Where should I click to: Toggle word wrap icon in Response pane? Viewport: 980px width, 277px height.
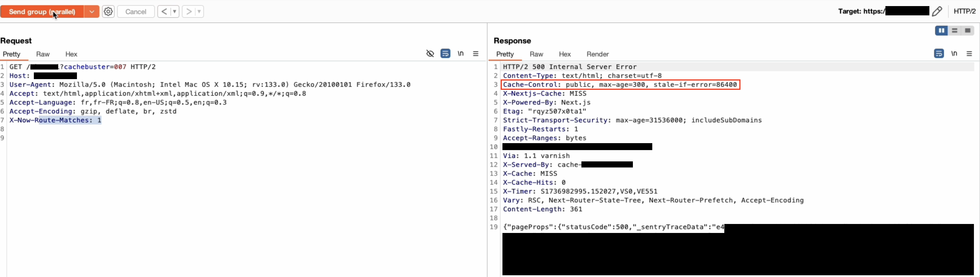pyautogui.click(x=939, y=54)
